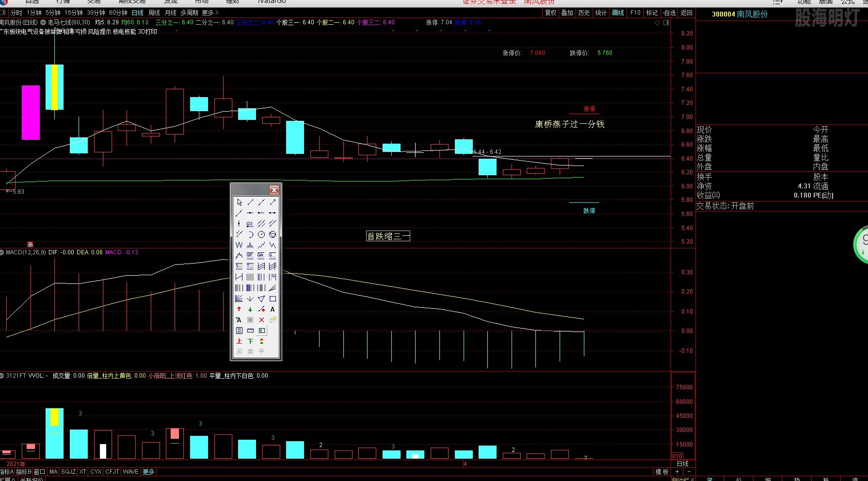
Task: Click the 首跌缩三一 annotation label on chart
Action: (388, 236)
